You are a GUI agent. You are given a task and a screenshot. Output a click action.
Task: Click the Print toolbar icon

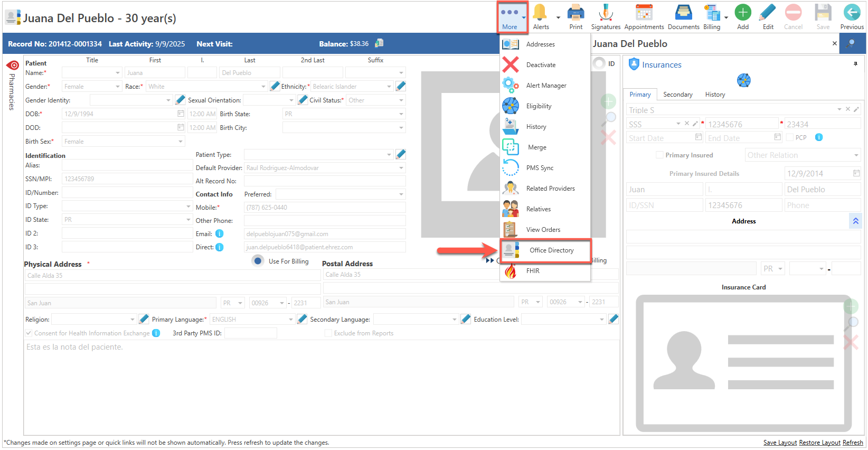[x=575, y=12]
